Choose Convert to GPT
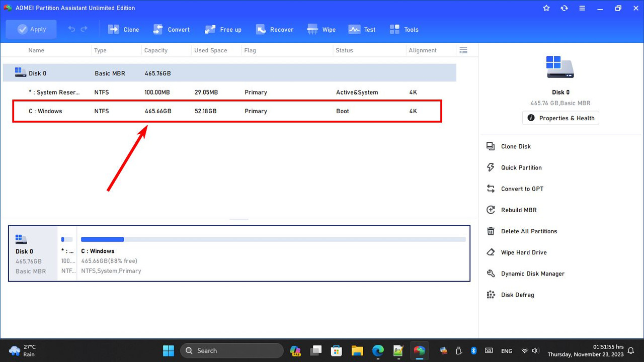This screenshot has width=644, height=362. pos(522,189)
